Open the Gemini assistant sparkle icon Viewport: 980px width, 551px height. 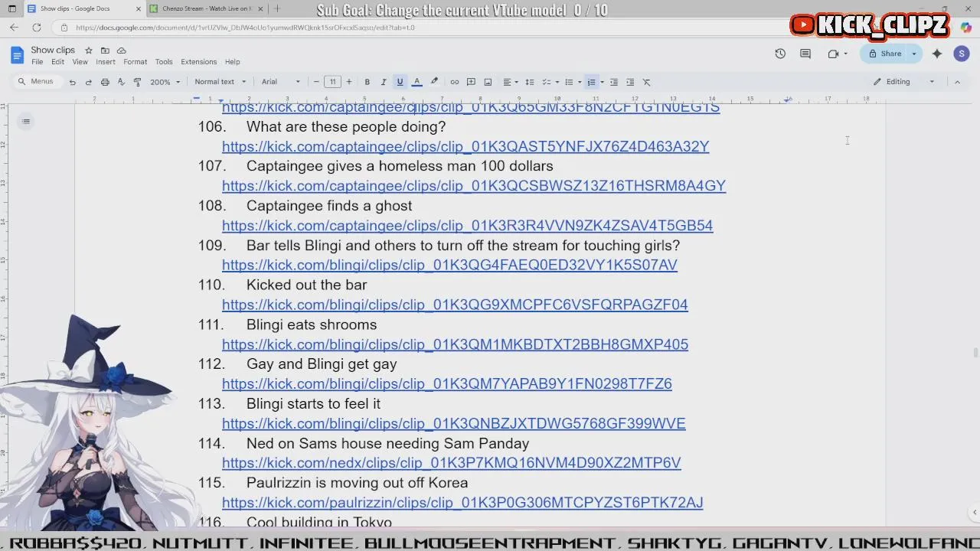point(937,54)
